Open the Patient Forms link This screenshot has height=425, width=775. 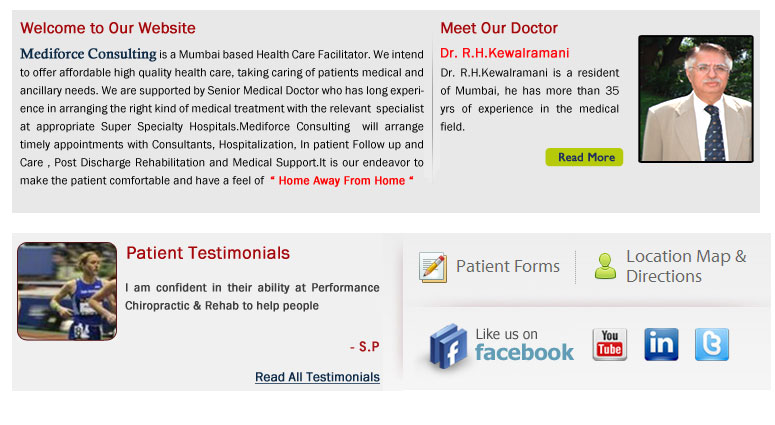pos(508,266)
